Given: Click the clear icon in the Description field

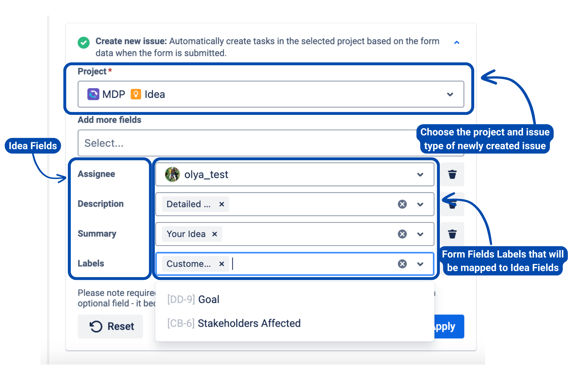Looking at the screenshot, I should (402, 204).
